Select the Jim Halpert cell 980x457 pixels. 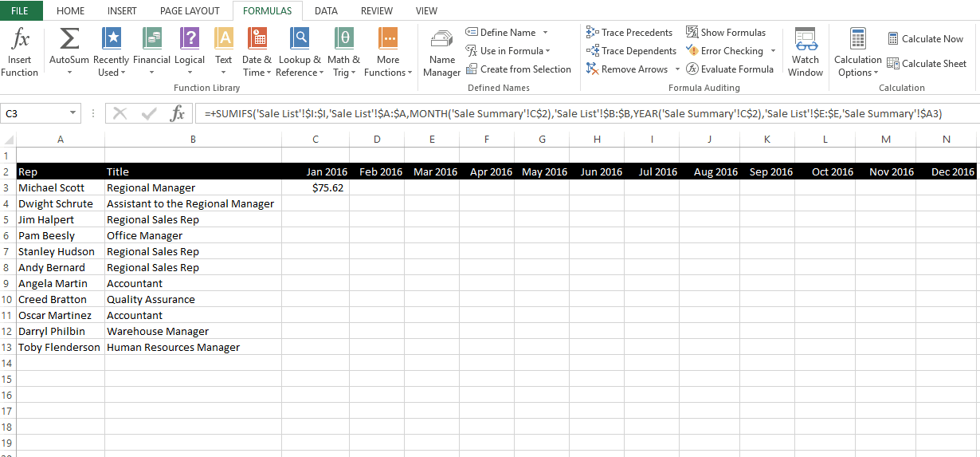coord(61,219)
